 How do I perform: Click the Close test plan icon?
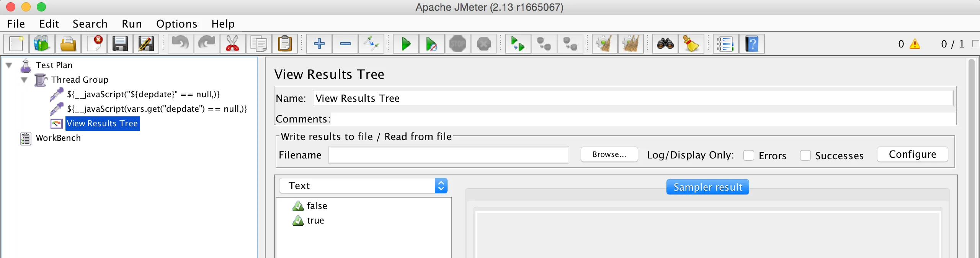(x=94, y=44)
